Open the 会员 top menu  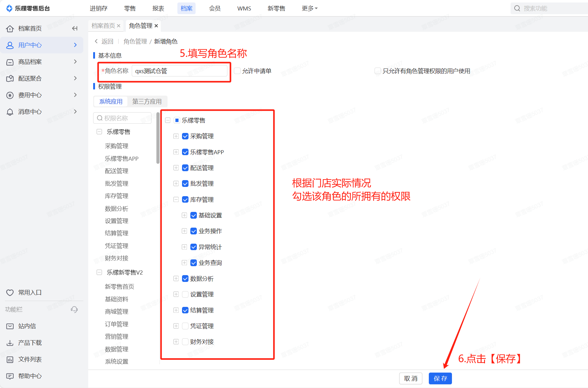click(215, 8)
